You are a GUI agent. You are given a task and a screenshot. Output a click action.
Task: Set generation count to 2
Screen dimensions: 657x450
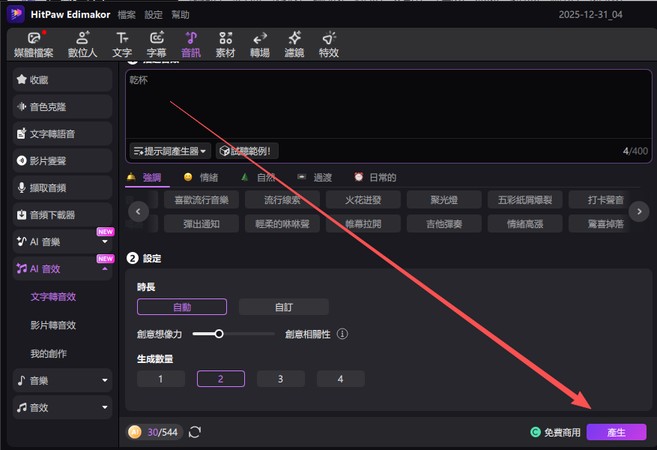pyautogui.click(x=221, y=379)
